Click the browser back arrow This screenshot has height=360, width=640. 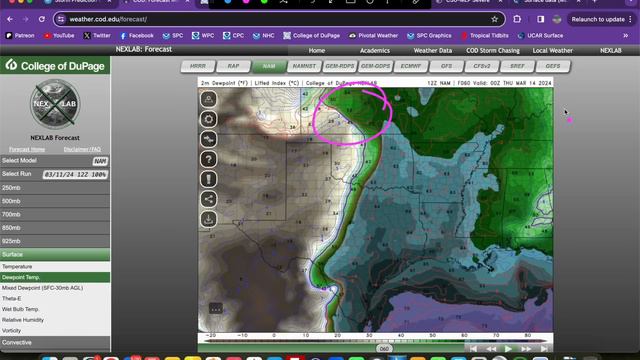tap(10, 19)
